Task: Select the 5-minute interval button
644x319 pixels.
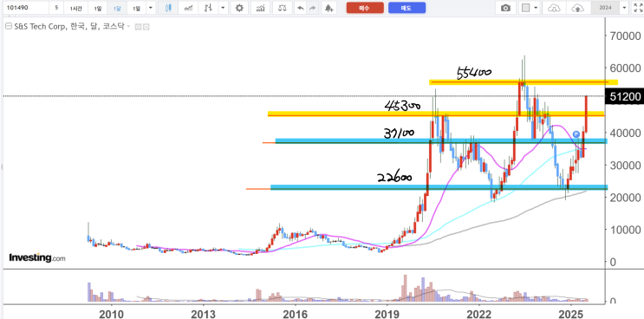Action: [56, 8]
